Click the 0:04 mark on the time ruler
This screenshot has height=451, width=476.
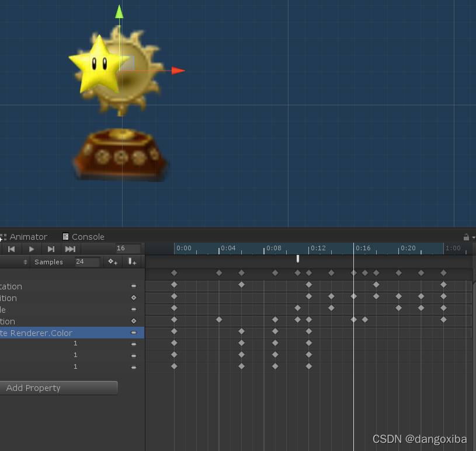[x=228, y=248]
